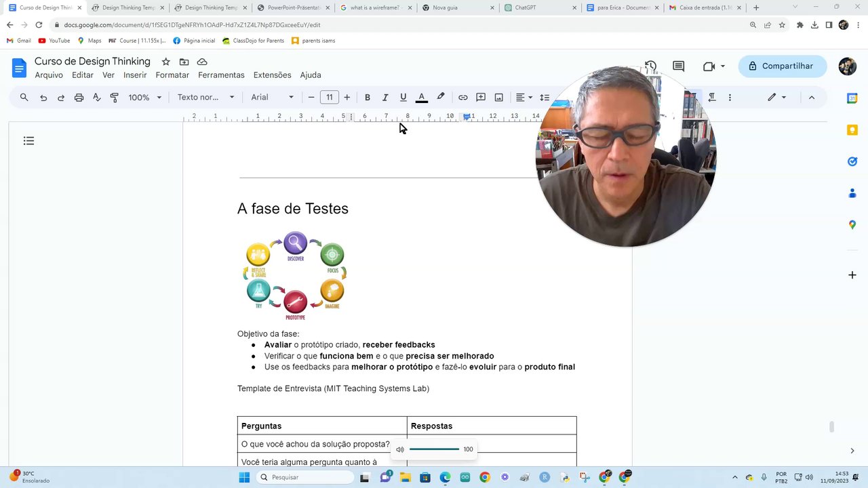
Task: Click the taskbar Pesquisar search box
Action: (x=304, y=477)
